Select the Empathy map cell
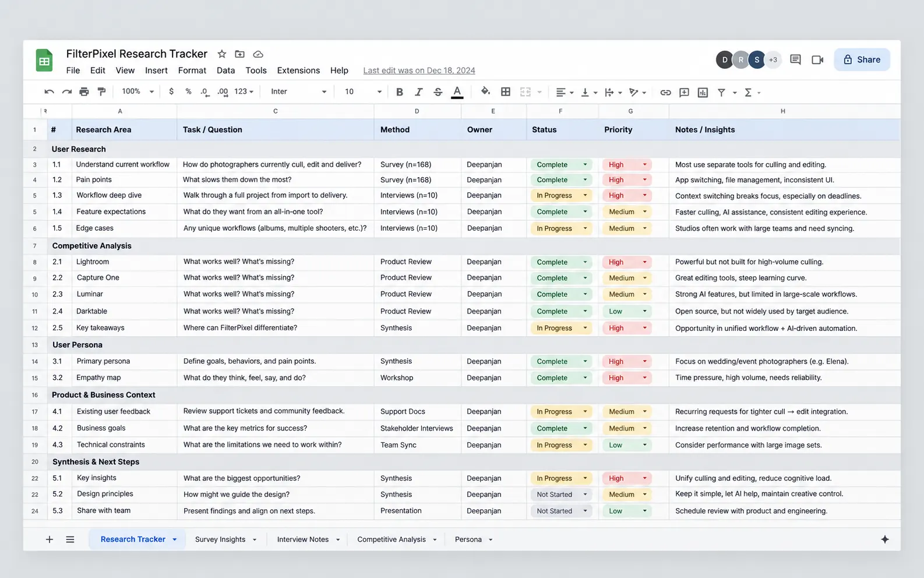The width and height of the screenshot is (924, 578). [x=124, y=378]
